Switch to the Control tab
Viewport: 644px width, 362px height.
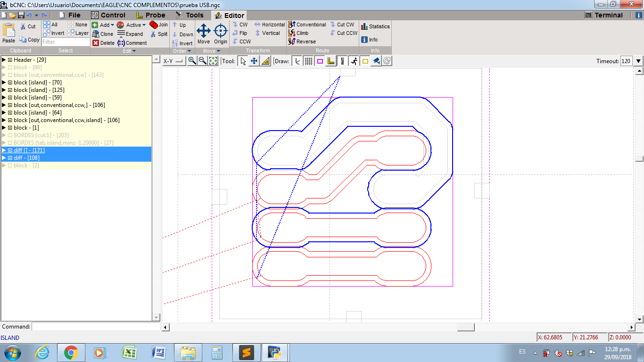[109, 15]
